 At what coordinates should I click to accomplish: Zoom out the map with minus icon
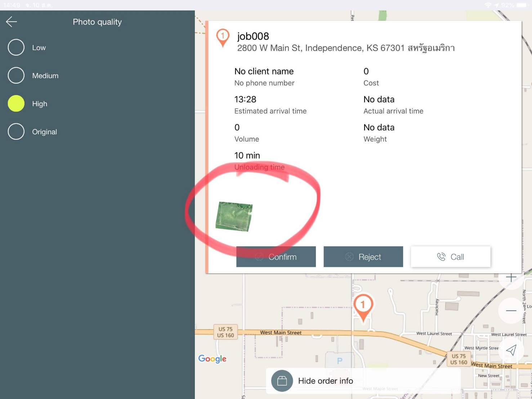(x=511, y=310)
